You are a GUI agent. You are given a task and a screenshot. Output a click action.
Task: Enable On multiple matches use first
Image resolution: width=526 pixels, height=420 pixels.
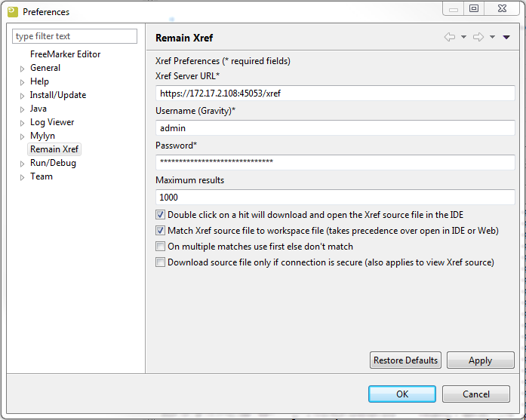160,247
